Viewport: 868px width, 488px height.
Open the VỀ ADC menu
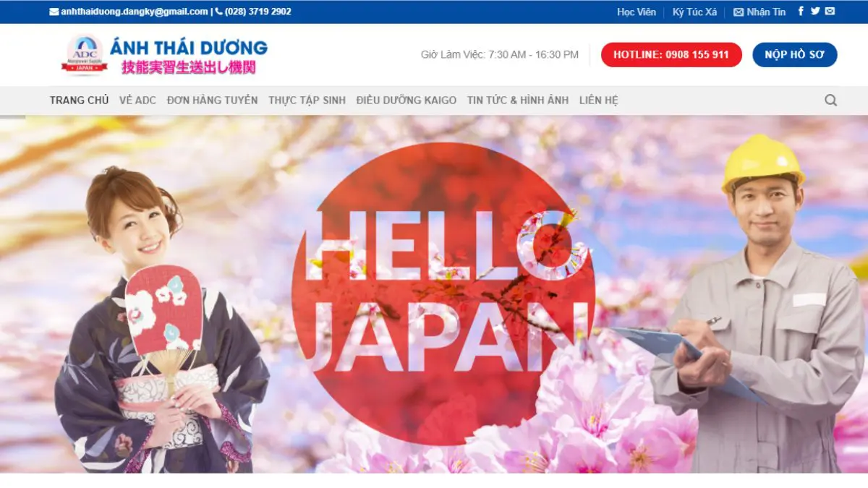click(137, 100)
